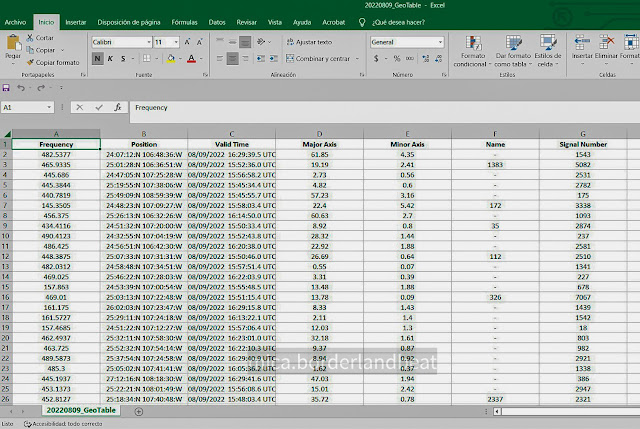
Task: Click the Copiar formato brush
Action: pyautogui.click(x=30, y=62)
